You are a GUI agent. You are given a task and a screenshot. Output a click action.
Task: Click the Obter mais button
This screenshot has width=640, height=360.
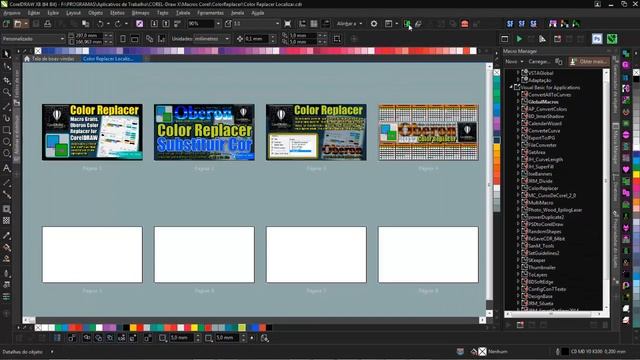589,62
